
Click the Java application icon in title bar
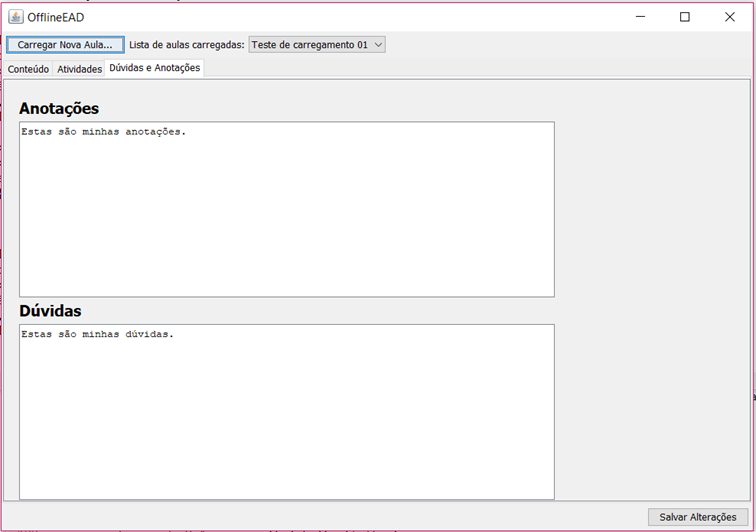pos(15,17)
